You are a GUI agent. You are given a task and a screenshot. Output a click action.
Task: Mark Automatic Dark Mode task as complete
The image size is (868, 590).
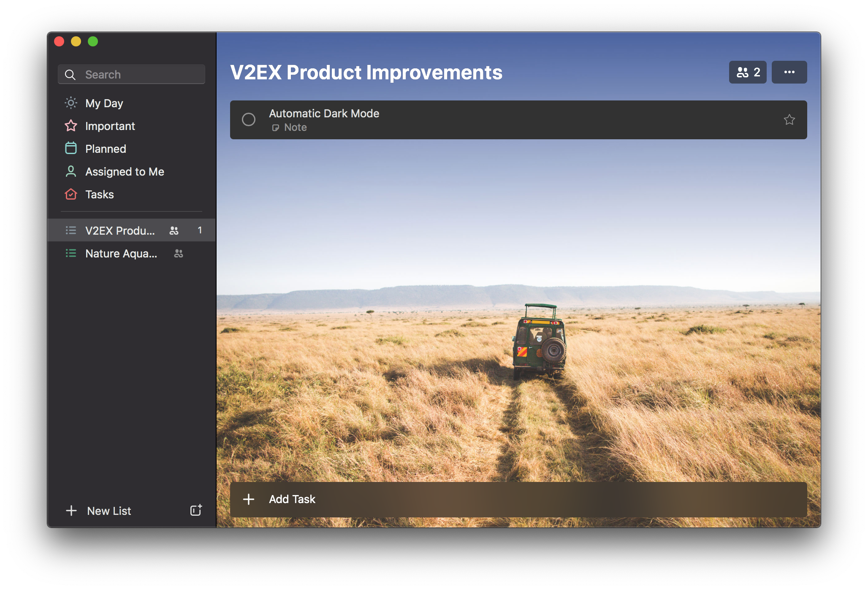pyautogui.click(x=249, y=120)
